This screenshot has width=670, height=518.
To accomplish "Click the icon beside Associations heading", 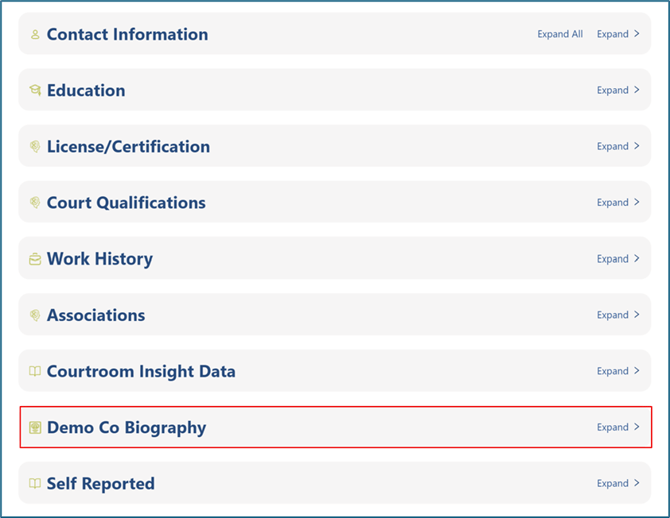I will [35, 315].
